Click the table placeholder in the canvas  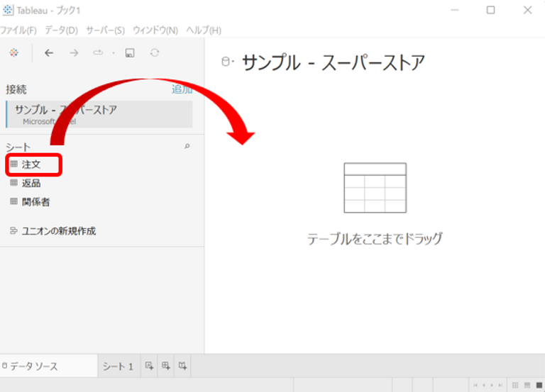pos(375,188)
